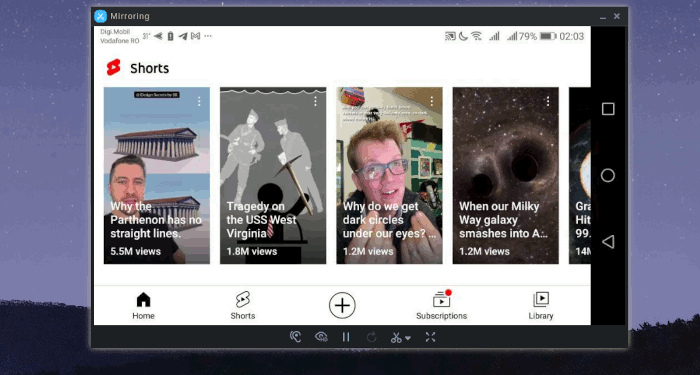Play the Parthenon no straight lines short
The image size is (700, 375).
click(157, 175)
